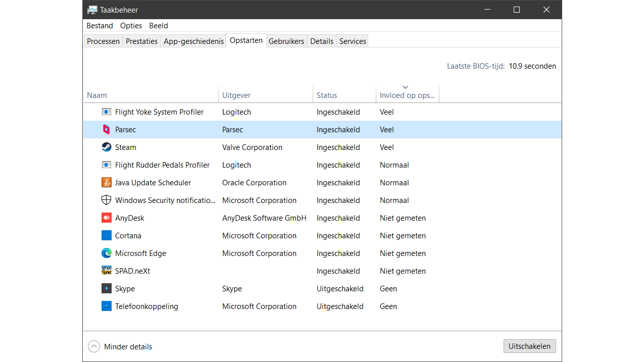Click the Skype icon in the list
This screenshot has height=362, width=644.
[106, 289]
